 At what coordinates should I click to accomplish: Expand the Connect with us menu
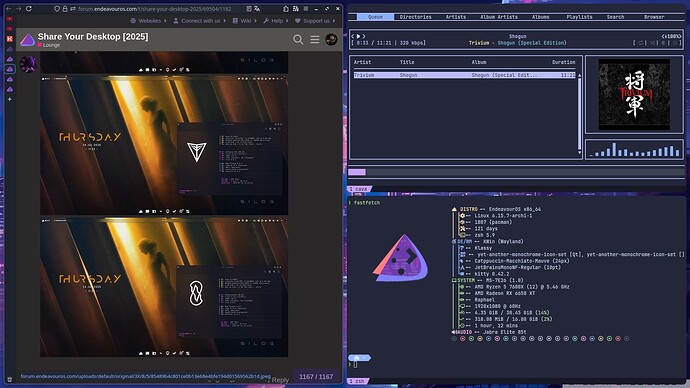[x=199, y=21]
